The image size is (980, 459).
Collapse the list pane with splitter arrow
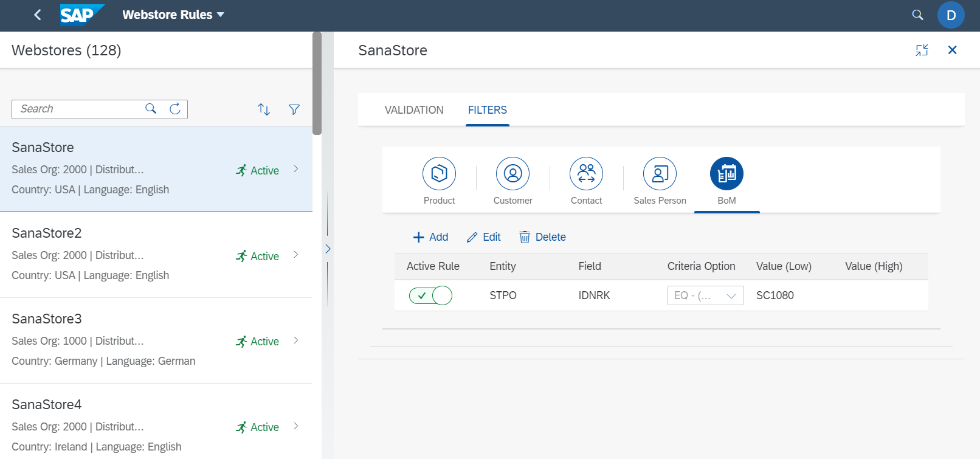point(328,249)
